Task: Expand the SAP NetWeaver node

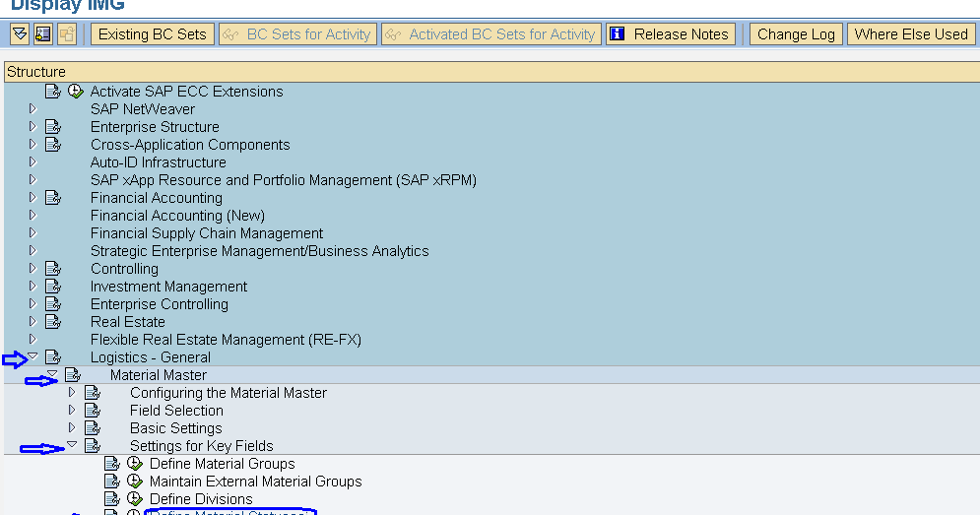Action: click(33, 108)
